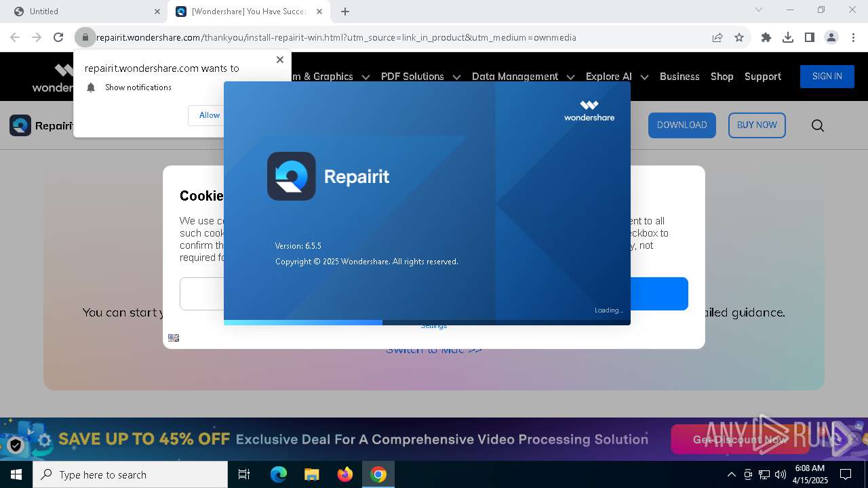The image size is (868, 488).
Task: Click the SIGN IN button
Action: point(827,77)
